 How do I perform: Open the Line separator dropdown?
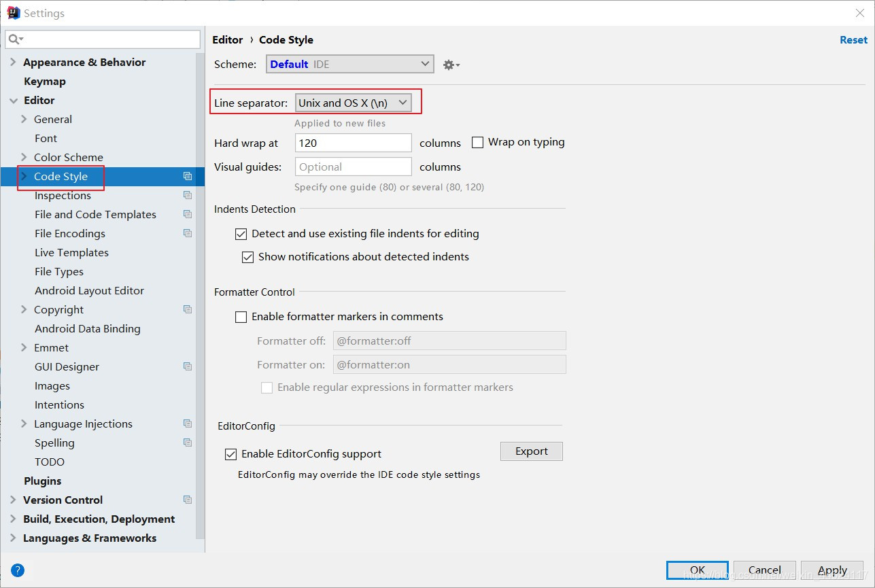pos(354,103)
